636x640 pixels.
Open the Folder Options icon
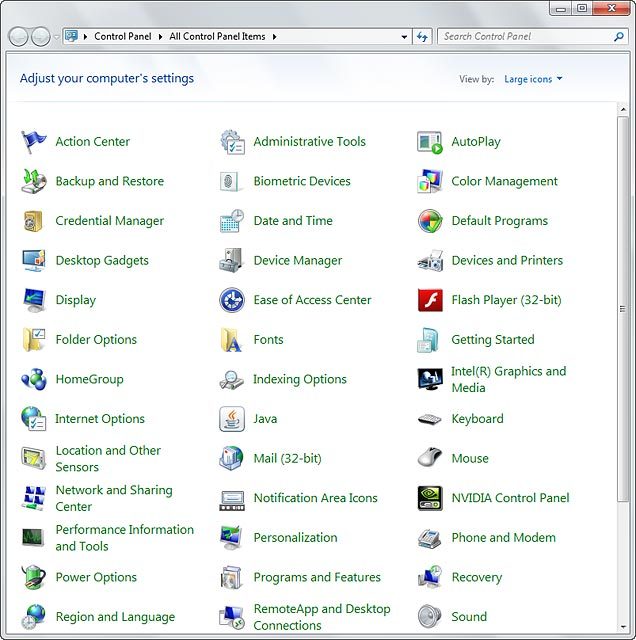34,340
